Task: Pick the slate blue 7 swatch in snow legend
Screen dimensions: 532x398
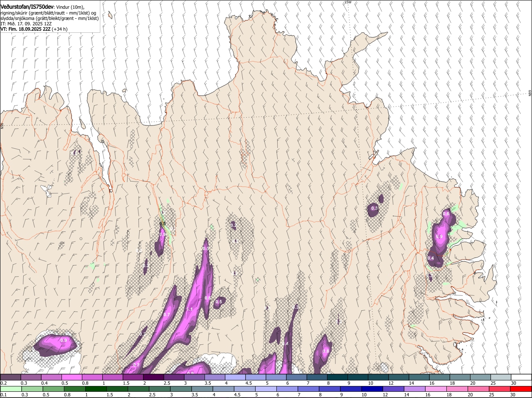Action: pos(317,377)
